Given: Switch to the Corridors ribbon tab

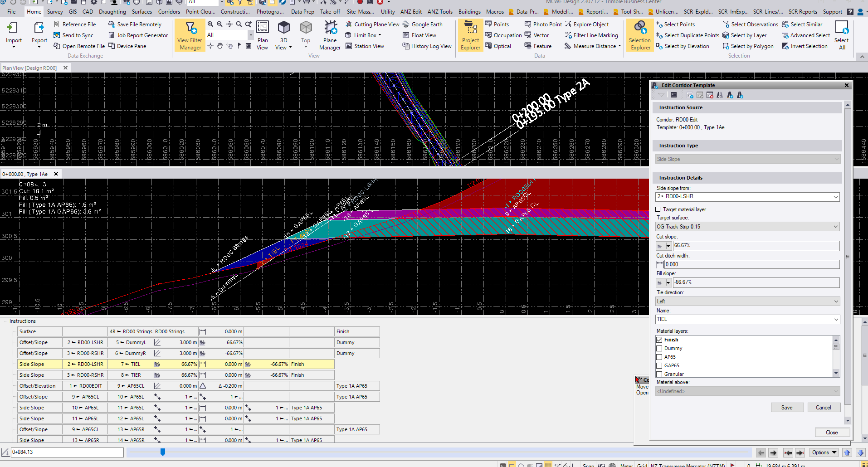Looking at the screenshot, I should tap(169, 12).
